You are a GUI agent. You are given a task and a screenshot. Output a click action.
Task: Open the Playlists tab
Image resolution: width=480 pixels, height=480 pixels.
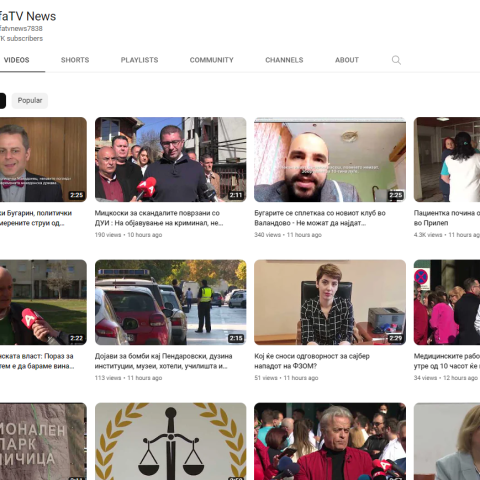139,60
